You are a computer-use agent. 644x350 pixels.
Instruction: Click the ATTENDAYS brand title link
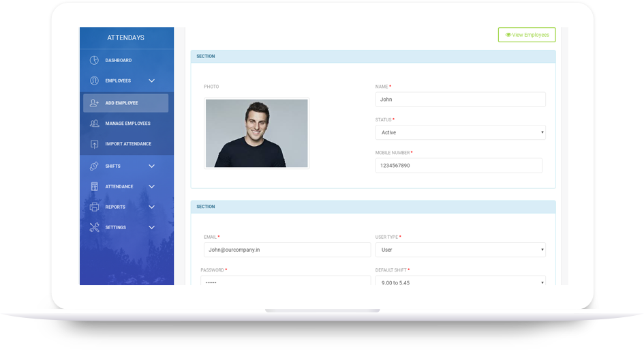tap(125, 38)
